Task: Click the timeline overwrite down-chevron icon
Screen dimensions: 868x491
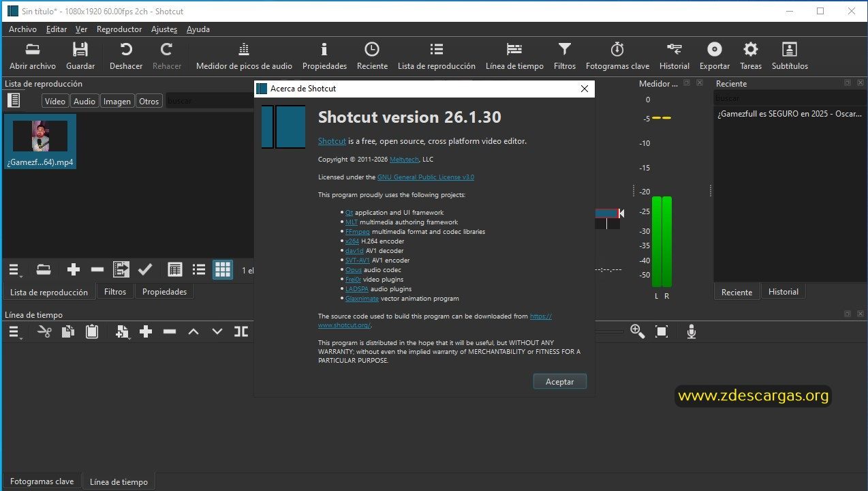Action: pyautogui.click(x=217, y=331)
